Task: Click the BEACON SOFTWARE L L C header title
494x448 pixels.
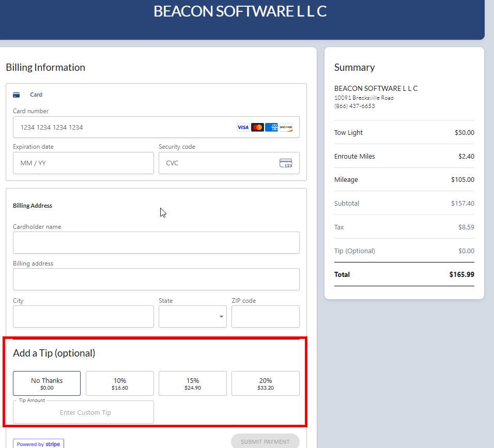Action: (240, 11)
